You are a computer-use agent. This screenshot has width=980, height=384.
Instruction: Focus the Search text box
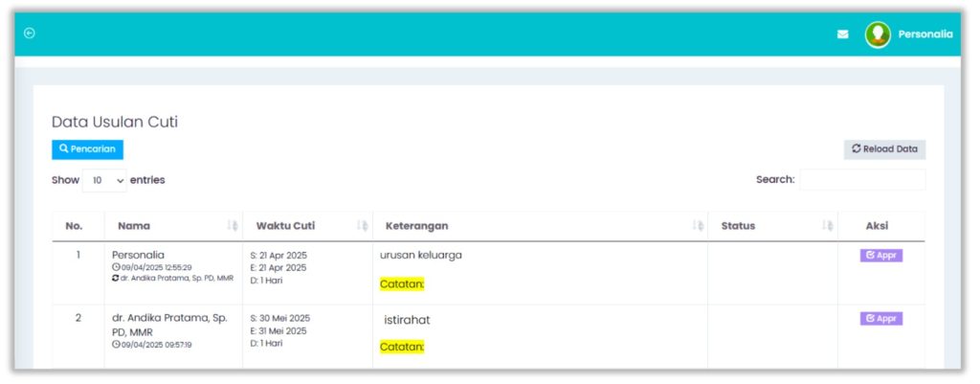click(x=862, y=180)
